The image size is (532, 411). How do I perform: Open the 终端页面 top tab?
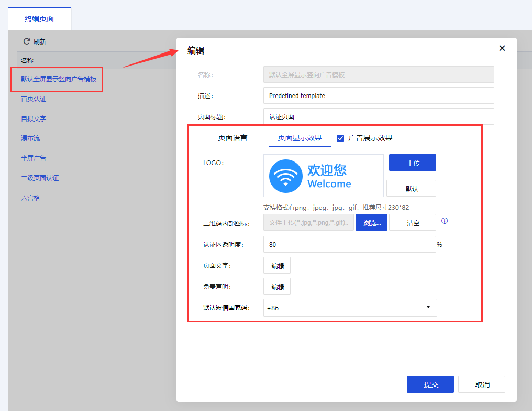click(39, 19)
